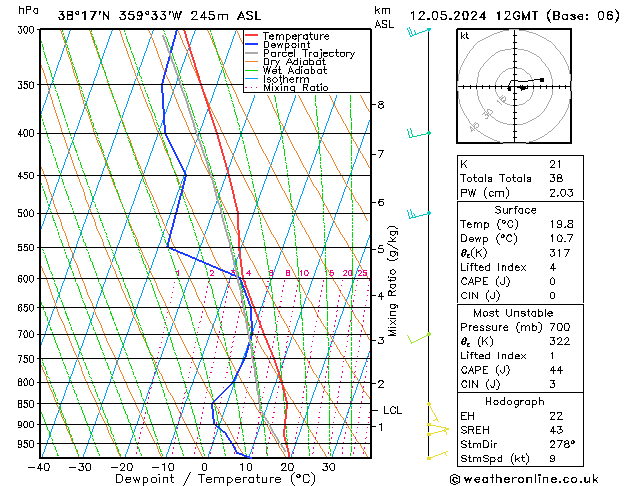Screen dimensions: 629x486
Task: Click the 30 temperature axis tick label
Action: pyautogui.click(x=329, y=467)
